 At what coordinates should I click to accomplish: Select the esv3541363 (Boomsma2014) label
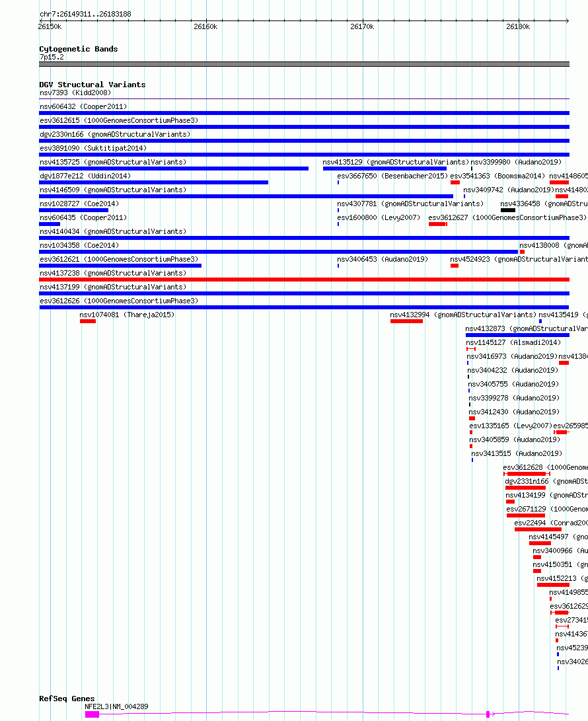pos(497,176)
